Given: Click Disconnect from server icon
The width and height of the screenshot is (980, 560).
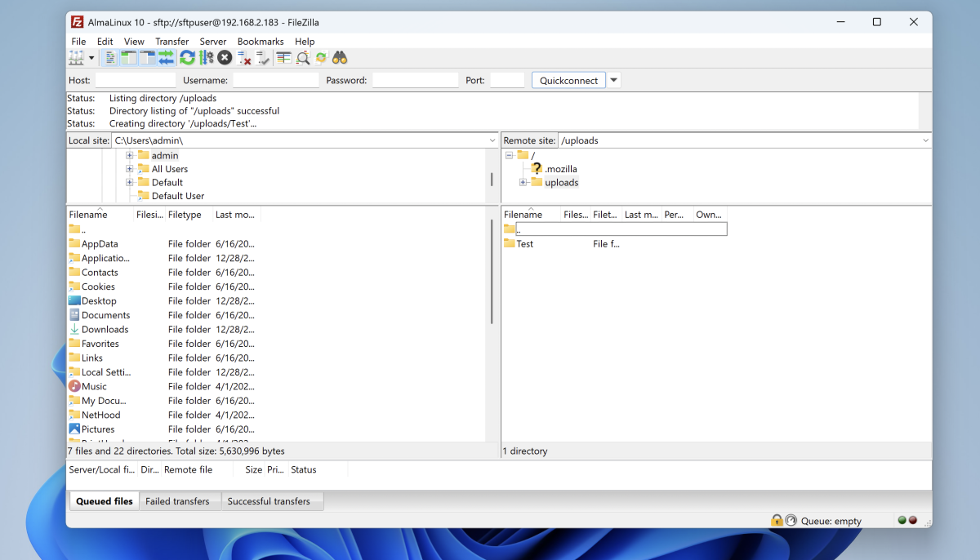Looking at the screenshot, I should click(243, 58).
